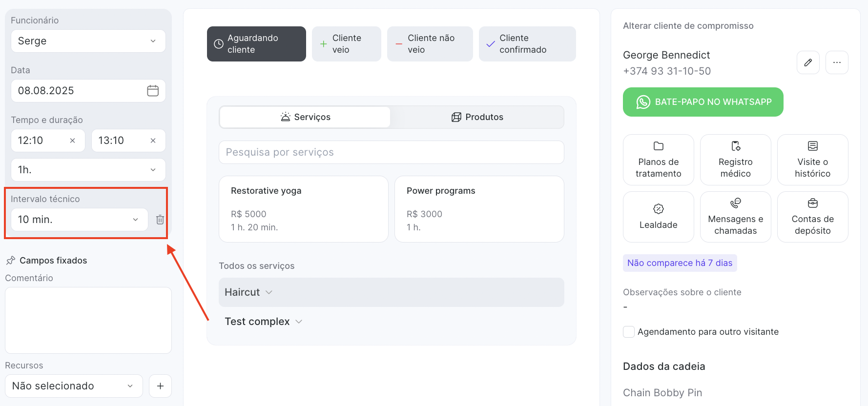
Task: Open the Intervalo técnico 10 min. dropdown
Action: (79, 220)
